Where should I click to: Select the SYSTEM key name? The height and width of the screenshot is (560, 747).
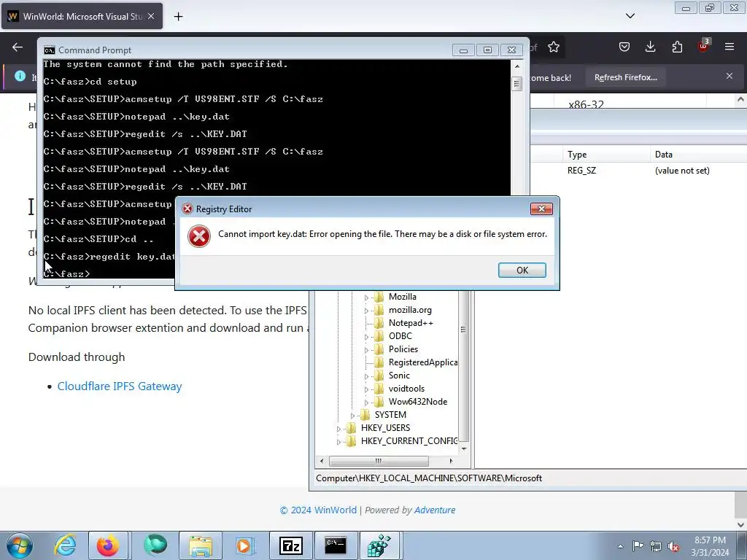(x=390, y=415)
